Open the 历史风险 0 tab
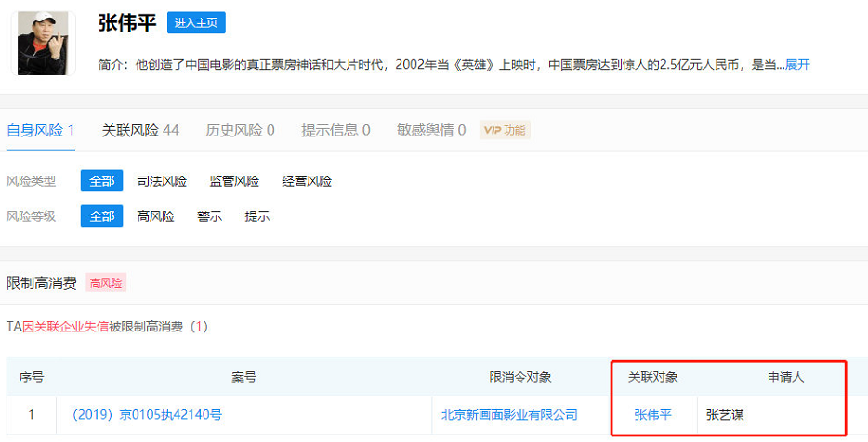The width and height of the screenshot is (868, 442). pos(241,131)
